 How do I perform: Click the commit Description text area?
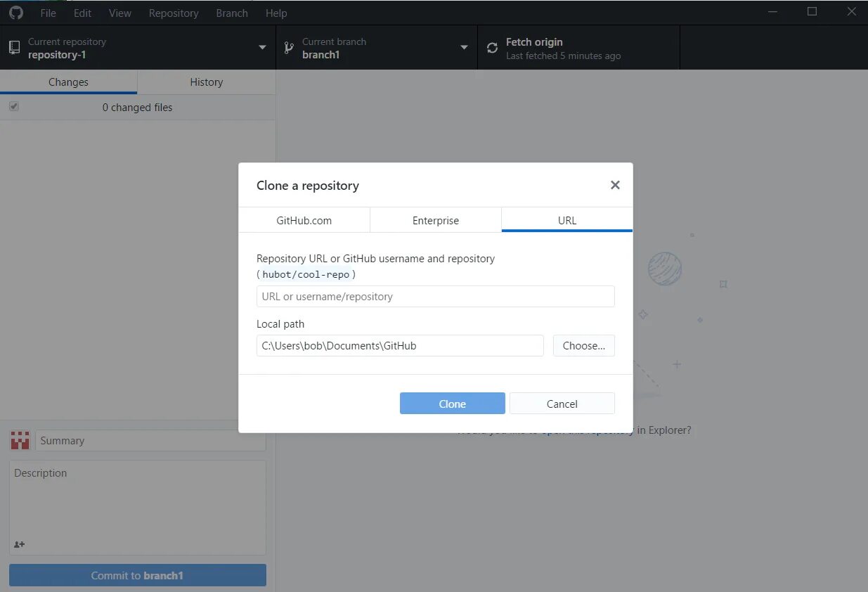(138, 507)
